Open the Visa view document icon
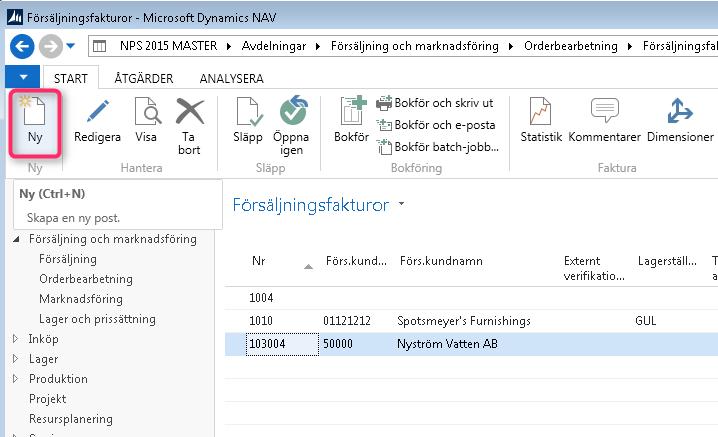 [147, 111]
